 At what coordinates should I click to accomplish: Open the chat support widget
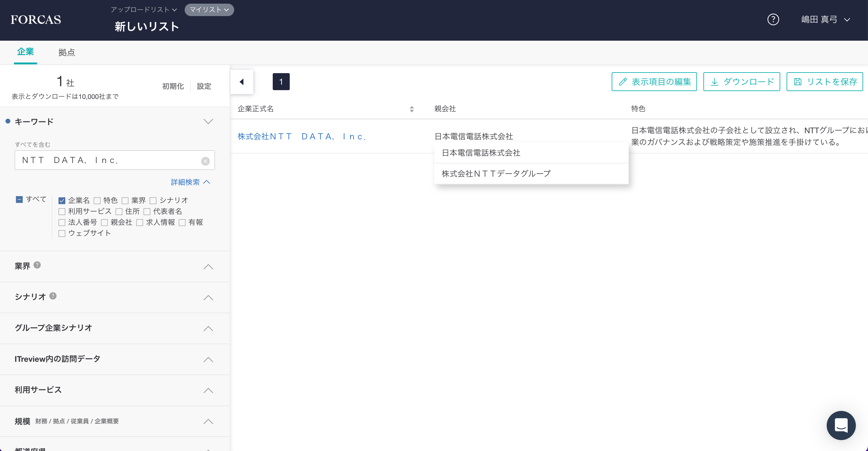point(841,425)
